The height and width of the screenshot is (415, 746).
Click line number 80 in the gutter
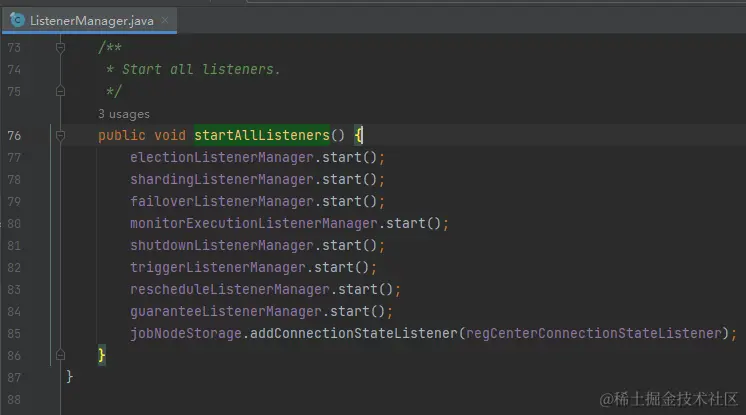coord(14,223)
